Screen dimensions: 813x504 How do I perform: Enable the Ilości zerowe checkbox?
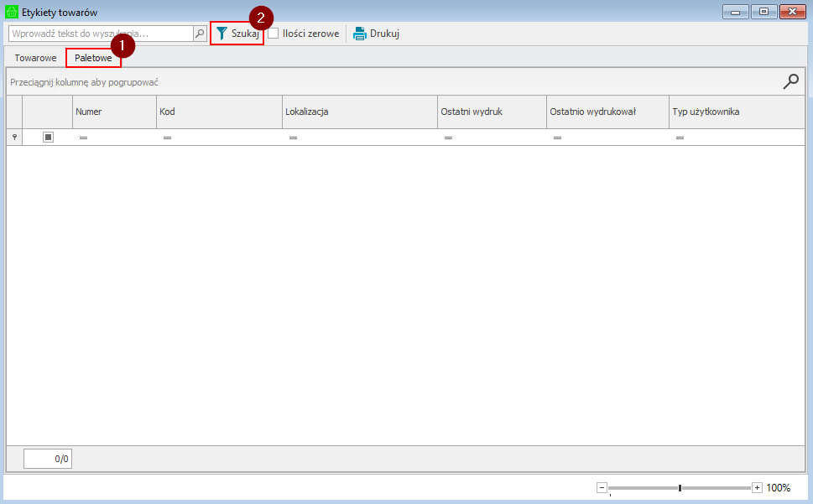(x=274, y=34)
